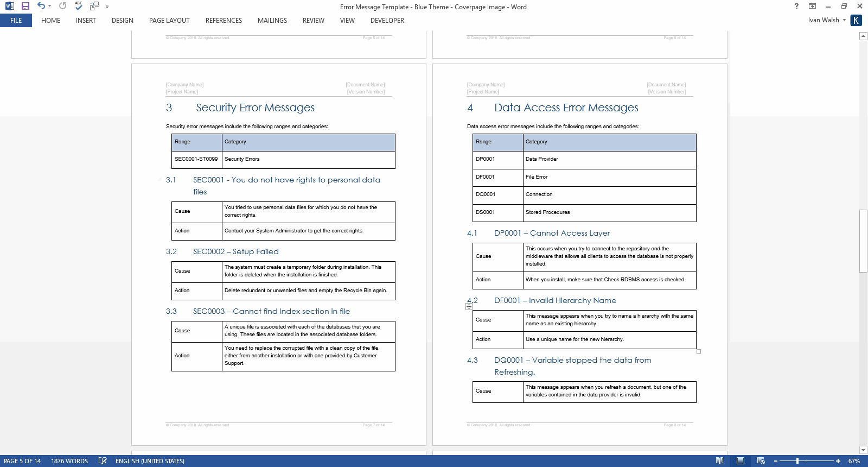The image size is (868, 467).
Task: Open Customize Quick Access Toolbar dropdown
Action: click(107, 7)
